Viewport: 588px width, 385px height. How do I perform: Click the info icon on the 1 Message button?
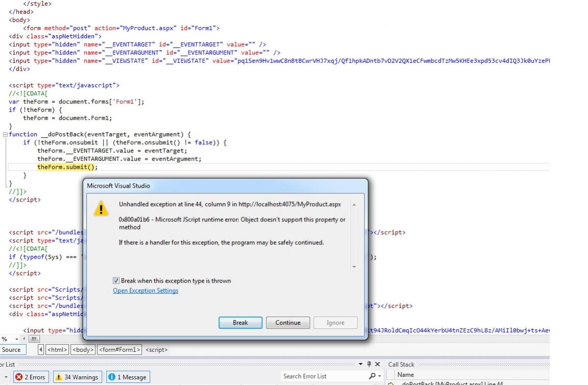(112, 376)
